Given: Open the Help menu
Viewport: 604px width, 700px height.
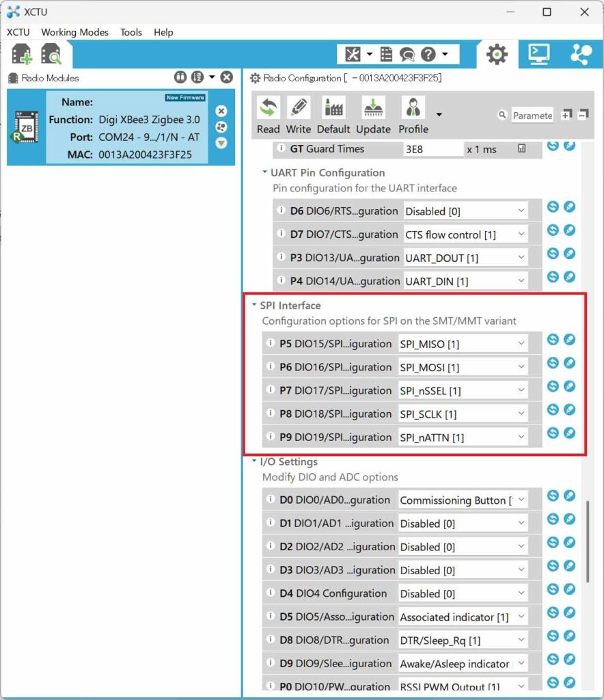Looking at the screenshot, I should tap(163, 32).
